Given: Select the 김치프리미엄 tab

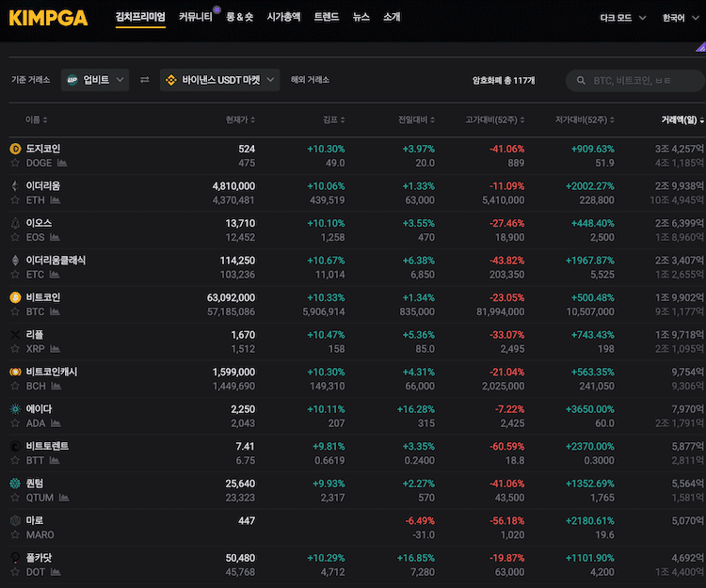Looking at the screenshot, I should point(140,17).
